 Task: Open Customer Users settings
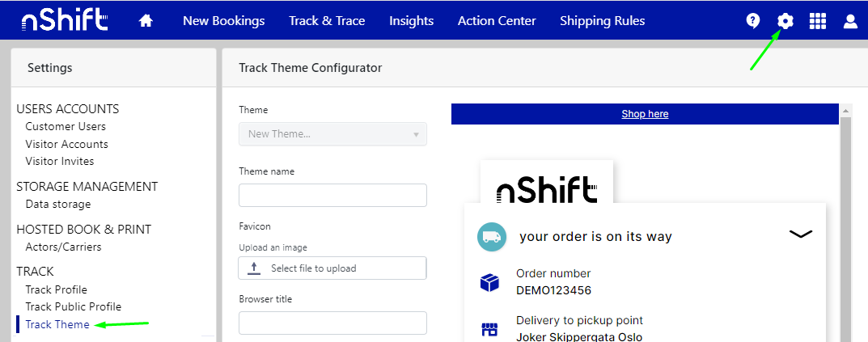pyautogui.click(x=66, y=127)
